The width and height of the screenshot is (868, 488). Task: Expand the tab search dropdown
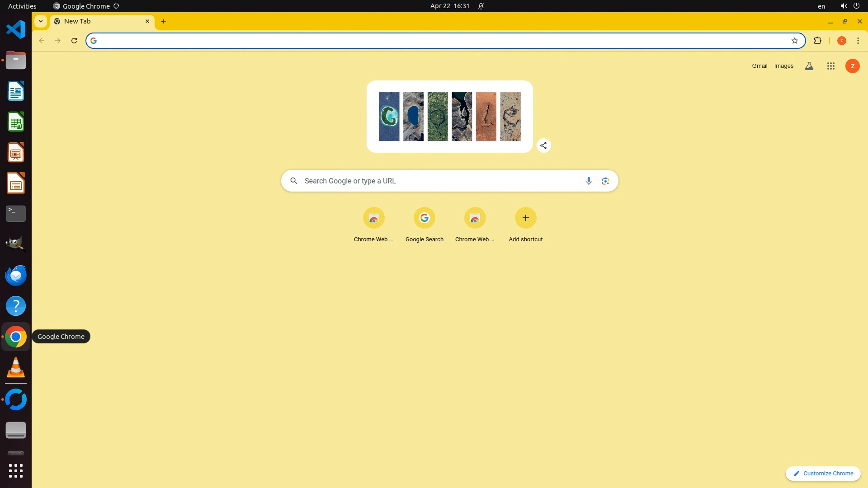(41, 21)
